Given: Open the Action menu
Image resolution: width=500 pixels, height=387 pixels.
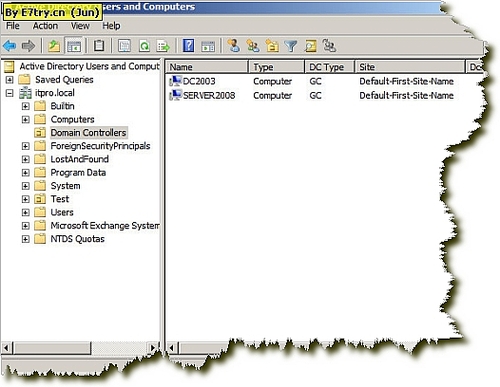Looking at the screenshot, I should 45,26.
